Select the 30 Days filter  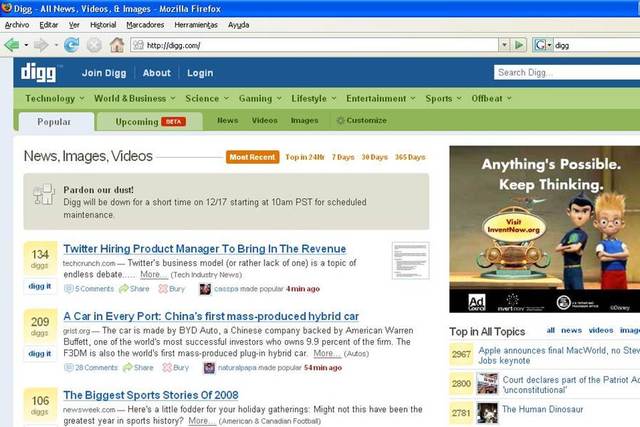[x=375, y=157]
